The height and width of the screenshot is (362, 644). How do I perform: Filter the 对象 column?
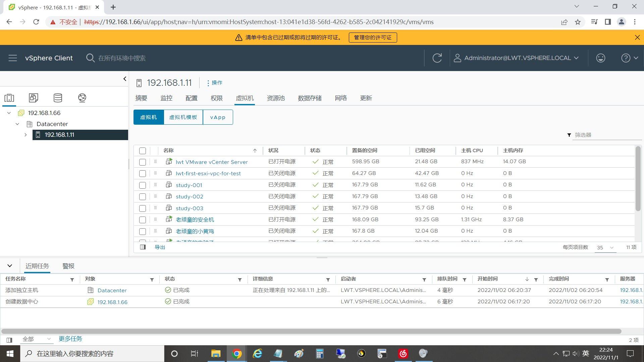coord(152,280)
